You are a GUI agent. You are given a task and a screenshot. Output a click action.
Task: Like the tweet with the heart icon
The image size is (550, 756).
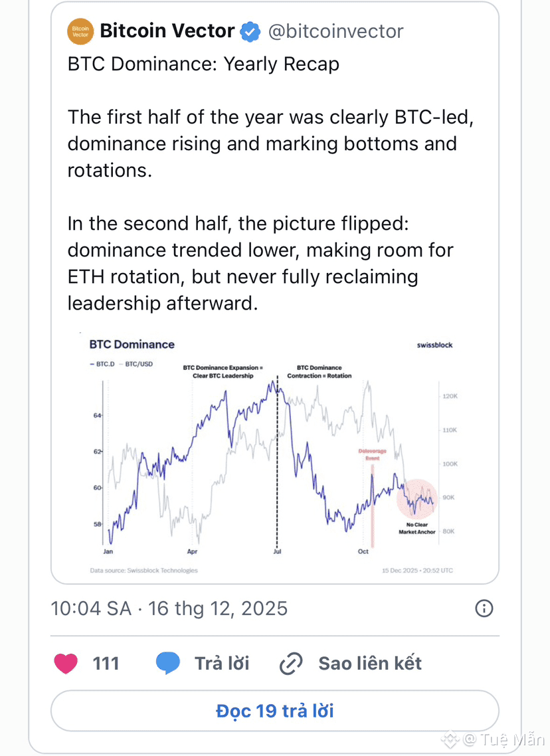coord(66,663)
